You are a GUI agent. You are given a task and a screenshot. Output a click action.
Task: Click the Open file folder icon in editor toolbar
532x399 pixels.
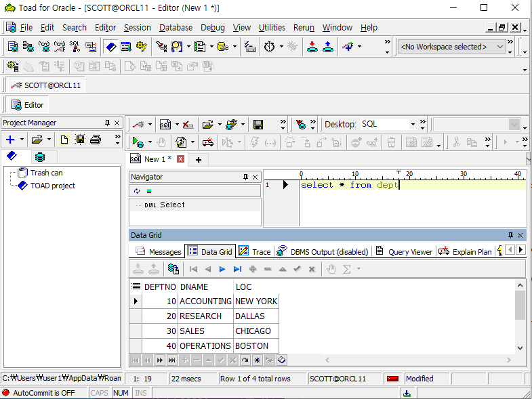point(208,125)
